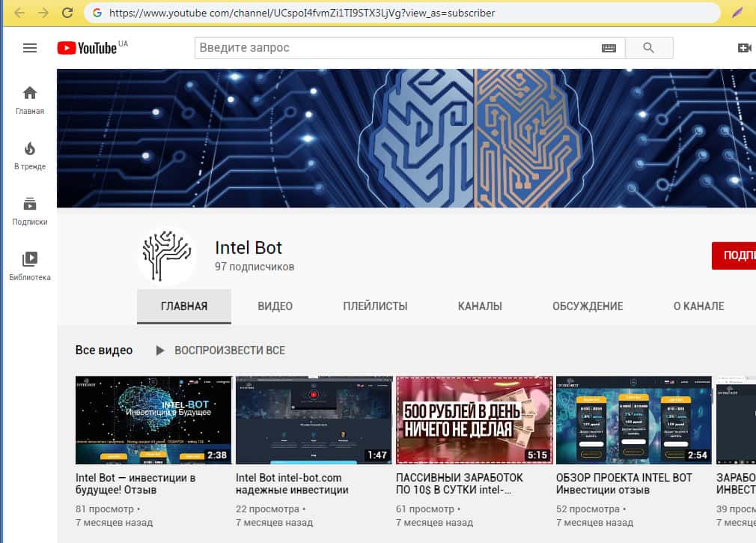Viewport: 756px width, 543px height.
Task: Open Библиотека library in sidebar
Action: pos(30,267)
